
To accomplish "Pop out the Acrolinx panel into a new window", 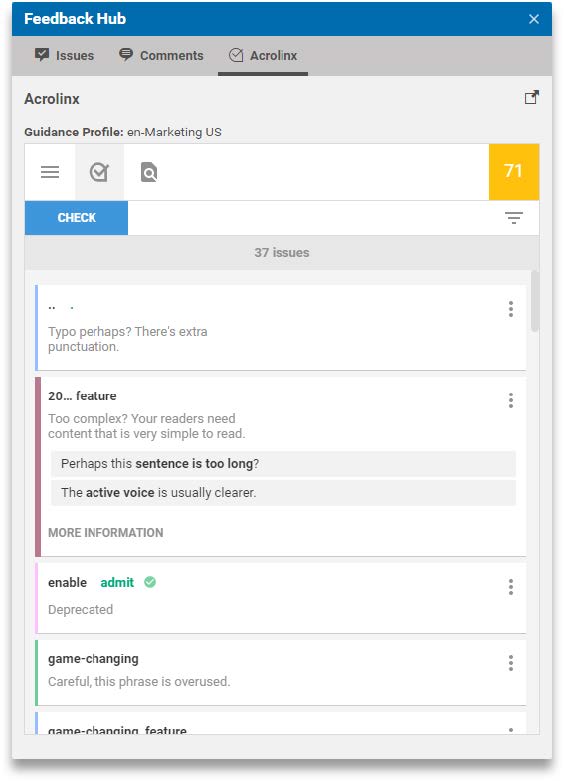I will pos(532,98).
